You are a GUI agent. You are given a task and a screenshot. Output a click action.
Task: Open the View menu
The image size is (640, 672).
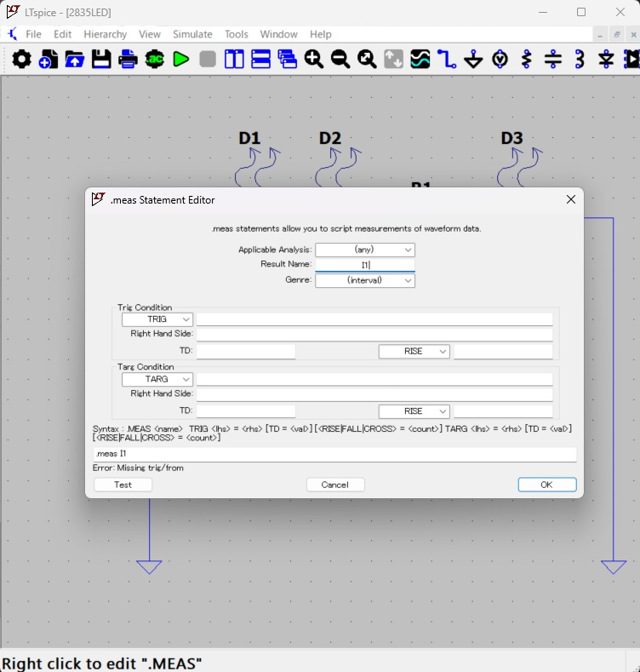(x=150, y=34)
